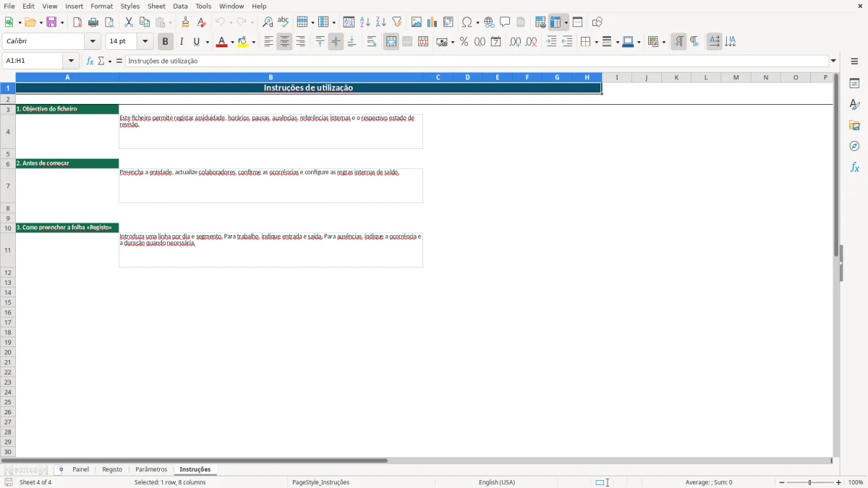Viewport: 868px width, 488px height.
Task: Click the Zoom In plus button
Action: pos(839,482)
